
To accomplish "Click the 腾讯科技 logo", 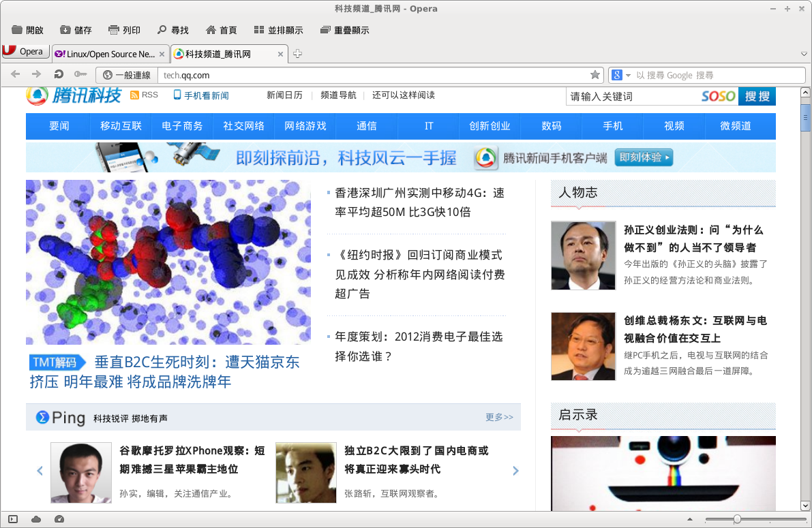I will pos(74,95).
